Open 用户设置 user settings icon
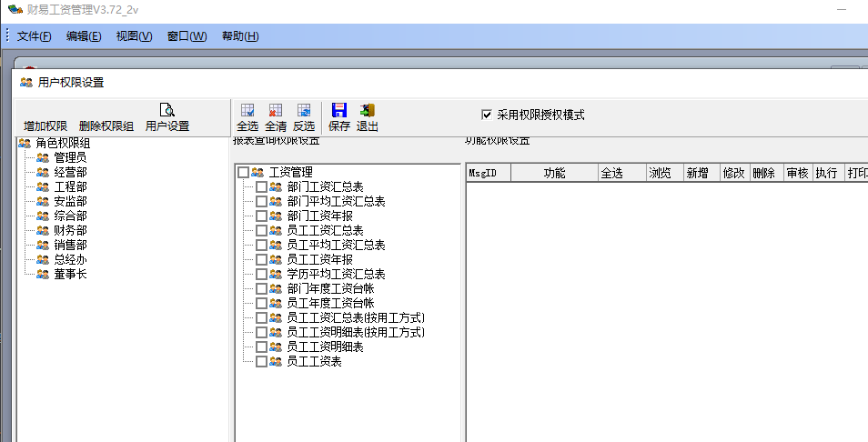Viewport: 868px width, 442px height. click(167, 111)
